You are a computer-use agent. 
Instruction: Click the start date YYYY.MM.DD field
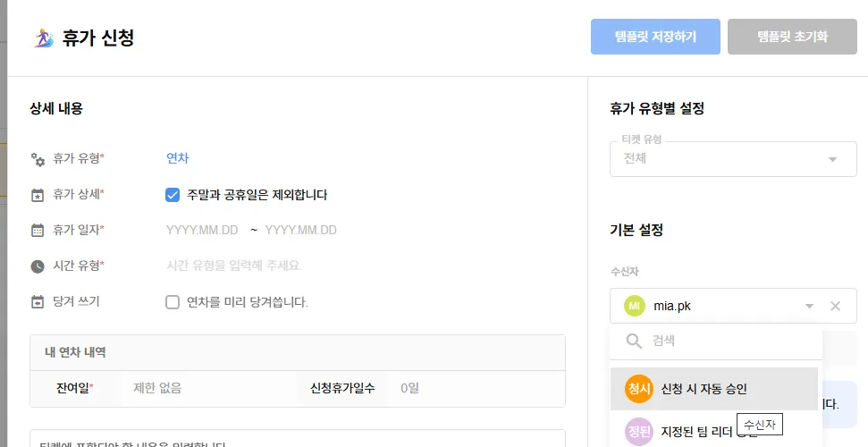[202, 231]
